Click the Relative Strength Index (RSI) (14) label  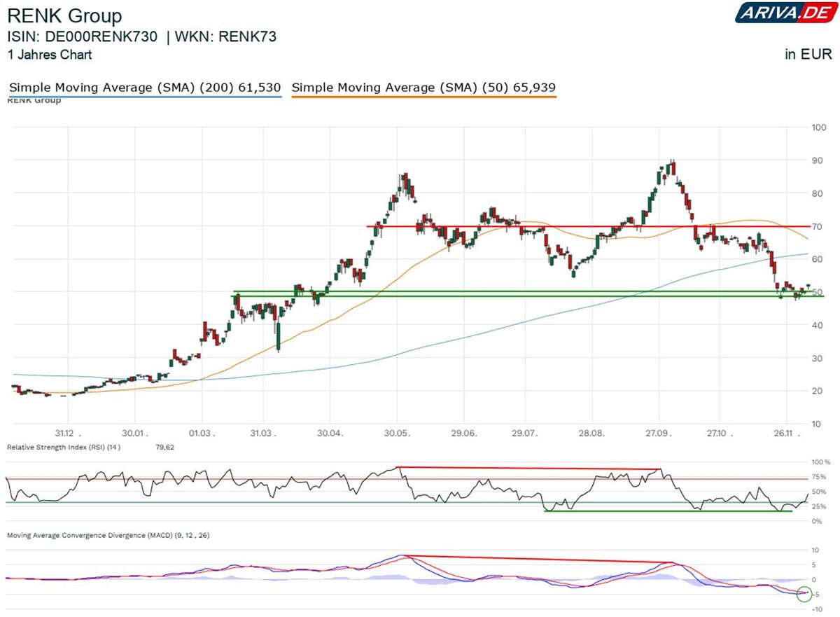point(64,447)
